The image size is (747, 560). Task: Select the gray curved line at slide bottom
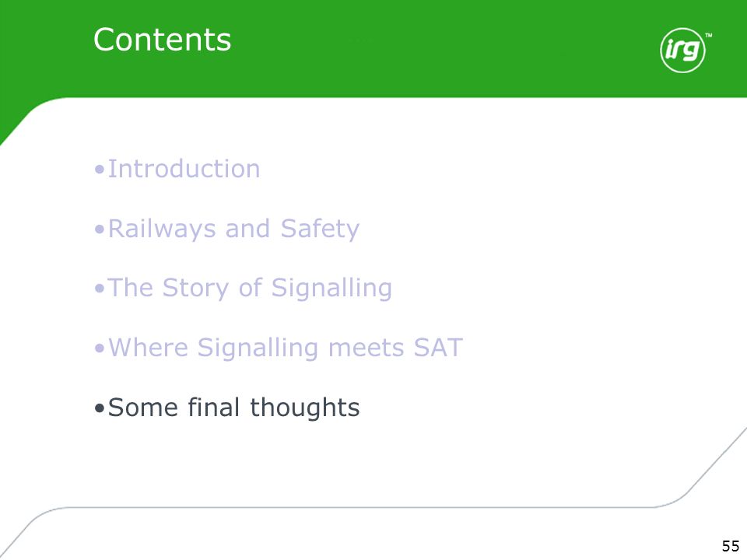pyautogui.click(x=334, y=508)
